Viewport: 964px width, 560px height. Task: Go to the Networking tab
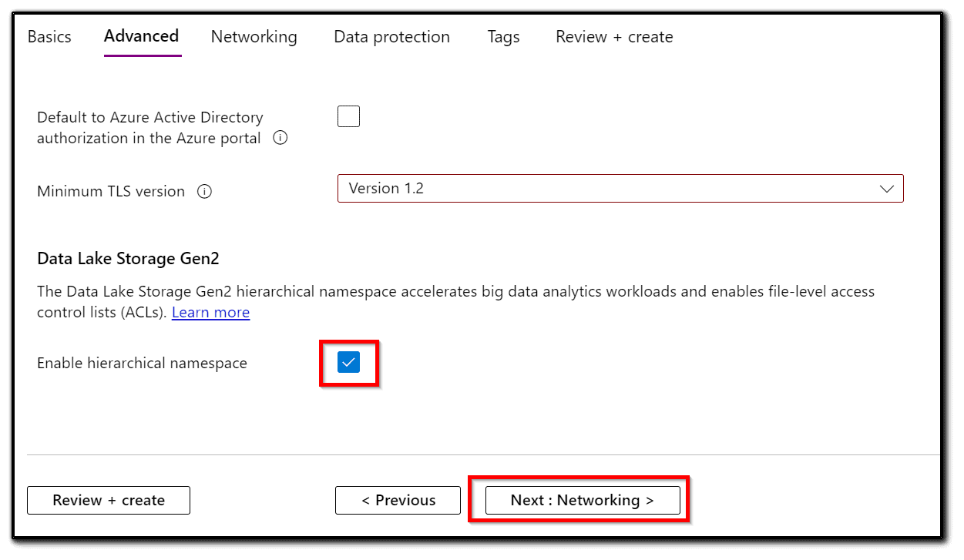pyautogui.click(x=254, y=37)
